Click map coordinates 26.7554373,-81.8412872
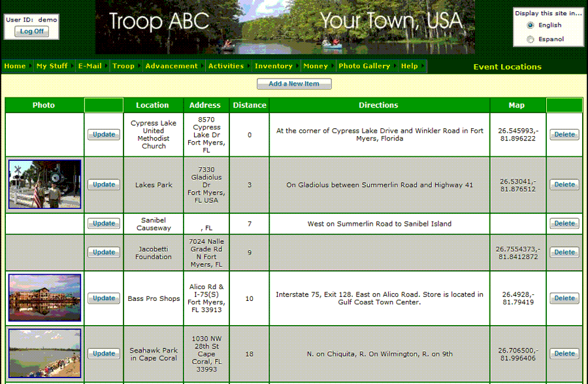 [x=518, y=253]
